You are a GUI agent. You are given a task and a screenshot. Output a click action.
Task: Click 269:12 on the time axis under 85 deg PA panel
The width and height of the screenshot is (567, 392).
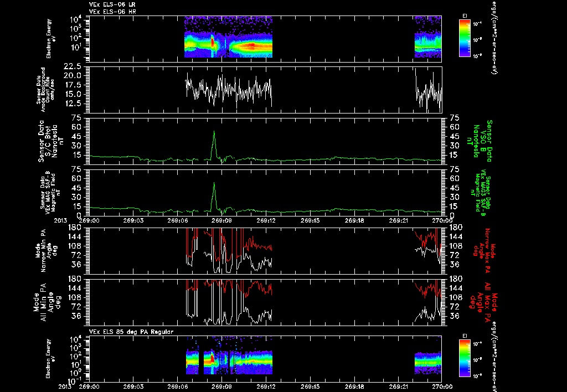point(266,386)
